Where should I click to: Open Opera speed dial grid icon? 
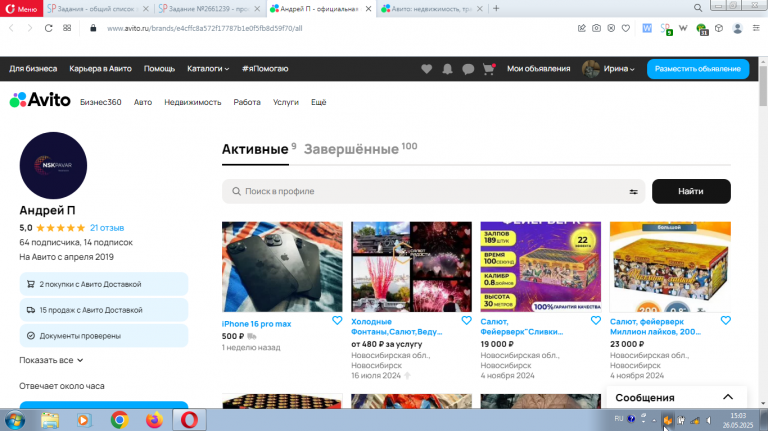tap(67, 28)
